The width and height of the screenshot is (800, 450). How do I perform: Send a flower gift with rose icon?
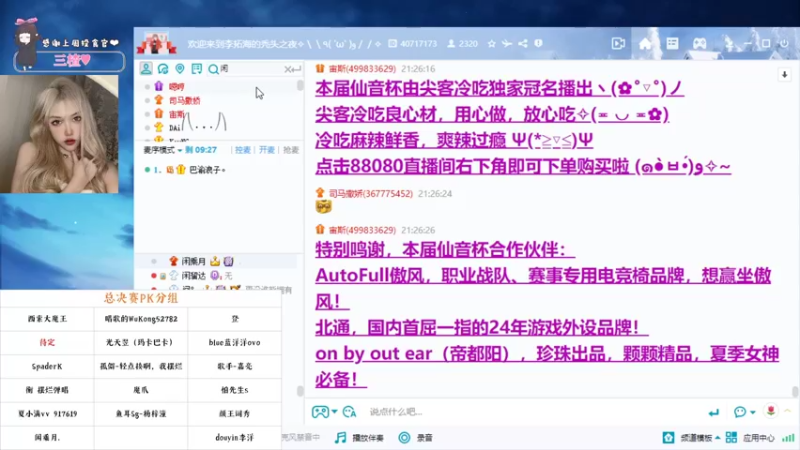[x=771, y=411]
